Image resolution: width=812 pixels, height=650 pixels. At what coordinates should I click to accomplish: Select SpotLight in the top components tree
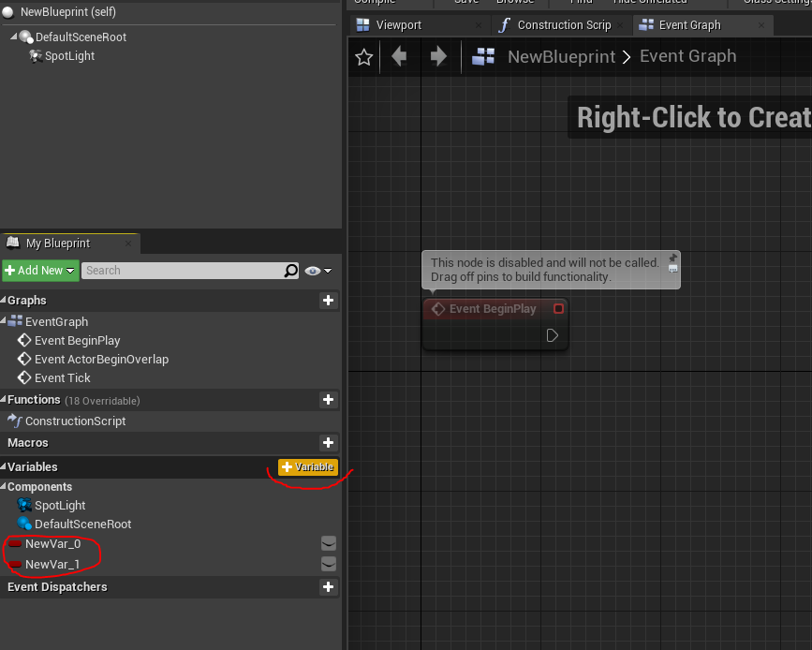point(69,56)
